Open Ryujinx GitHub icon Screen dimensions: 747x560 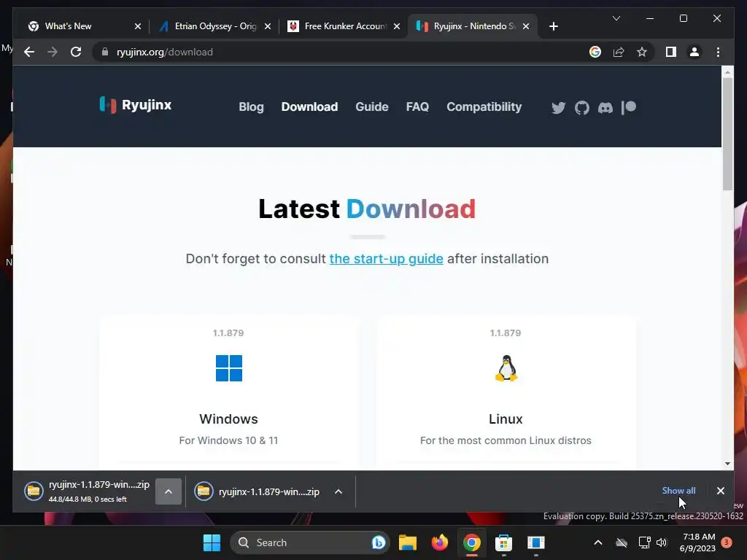[581, 108]
